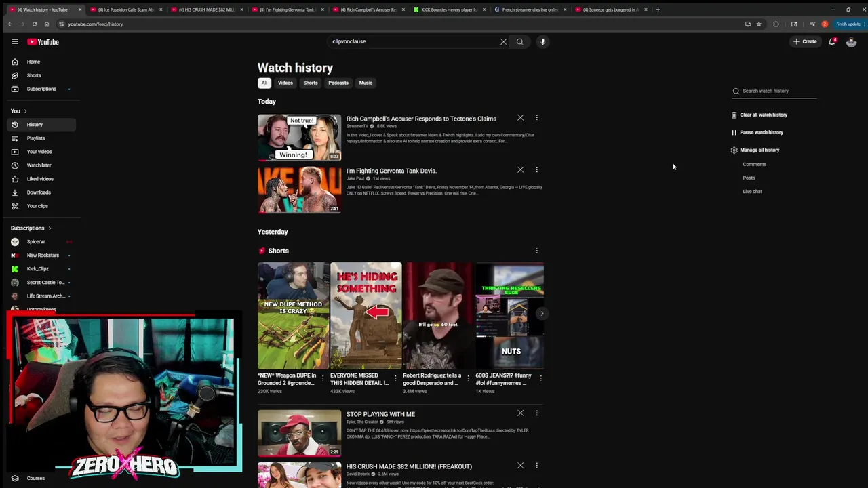This screenshot has height=488, width=868.
Task: Click the Finish update browser button
Action: [x=848, y=24]
